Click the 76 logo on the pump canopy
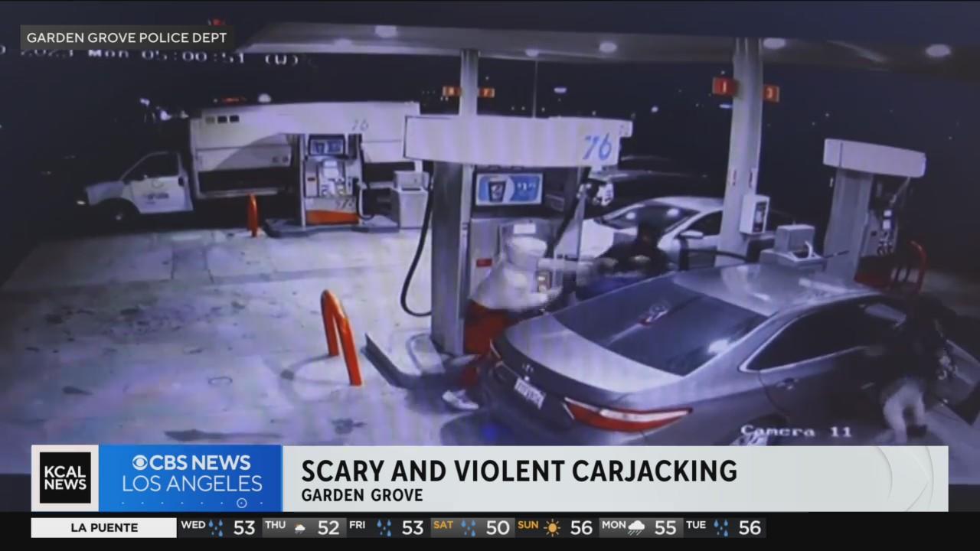 click(x=597, y=146)
